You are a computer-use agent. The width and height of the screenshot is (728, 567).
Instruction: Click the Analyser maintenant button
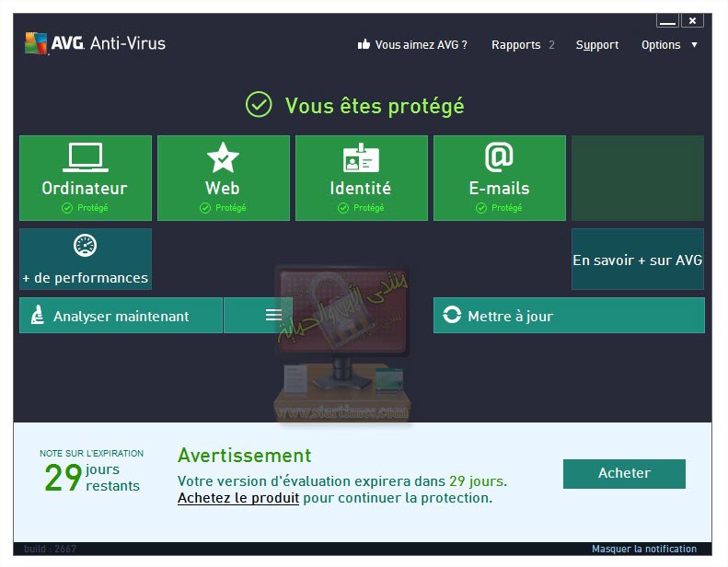coord(121,316)
